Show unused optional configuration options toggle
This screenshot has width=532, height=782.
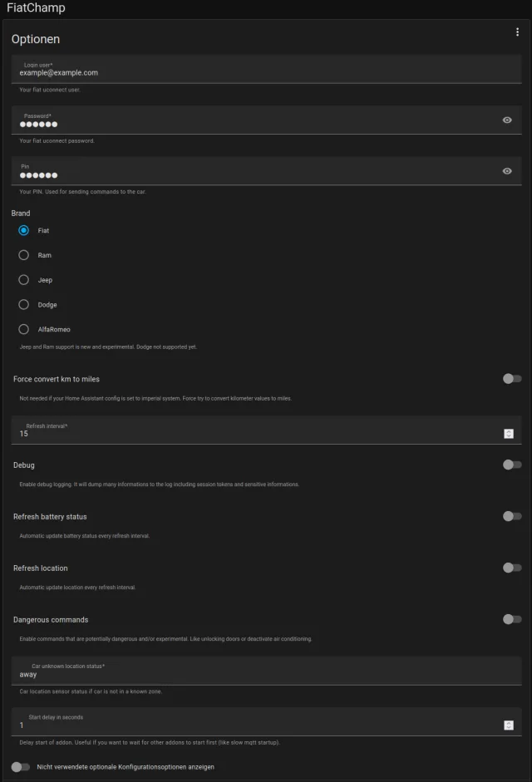click(x=21, y=767)
